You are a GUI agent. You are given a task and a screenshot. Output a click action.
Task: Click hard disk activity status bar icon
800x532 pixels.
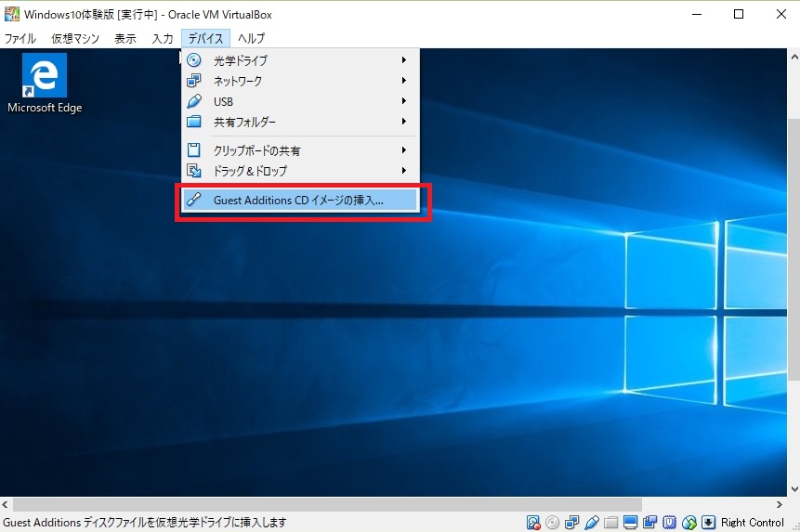tap(533, 523)
